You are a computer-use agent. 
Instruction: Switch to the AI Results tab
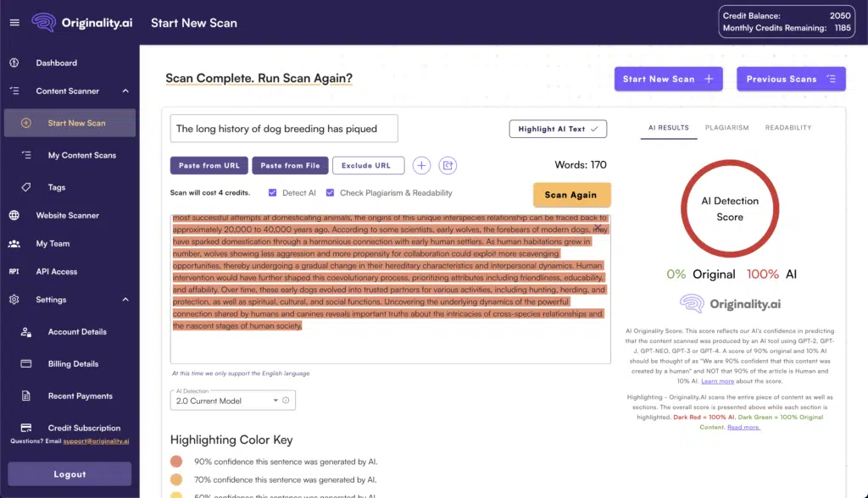(669, 128)
